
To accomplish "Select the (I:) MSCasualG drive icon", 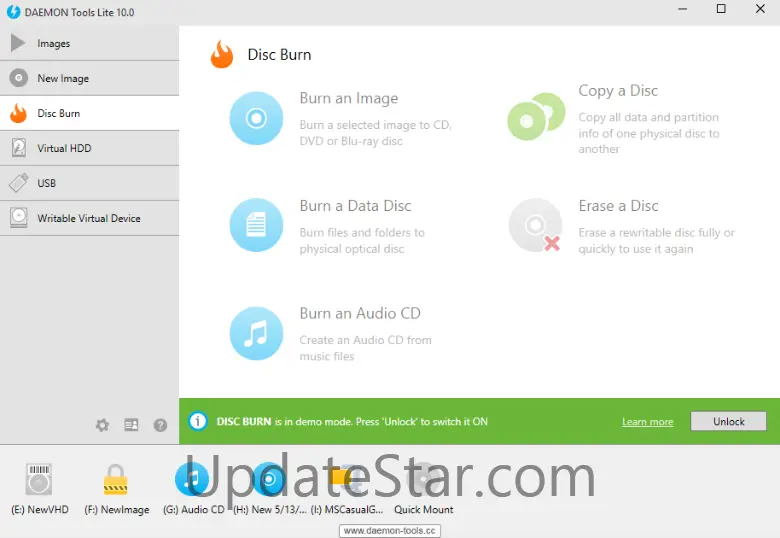I will pyautogui.click(x=346, y=477).
